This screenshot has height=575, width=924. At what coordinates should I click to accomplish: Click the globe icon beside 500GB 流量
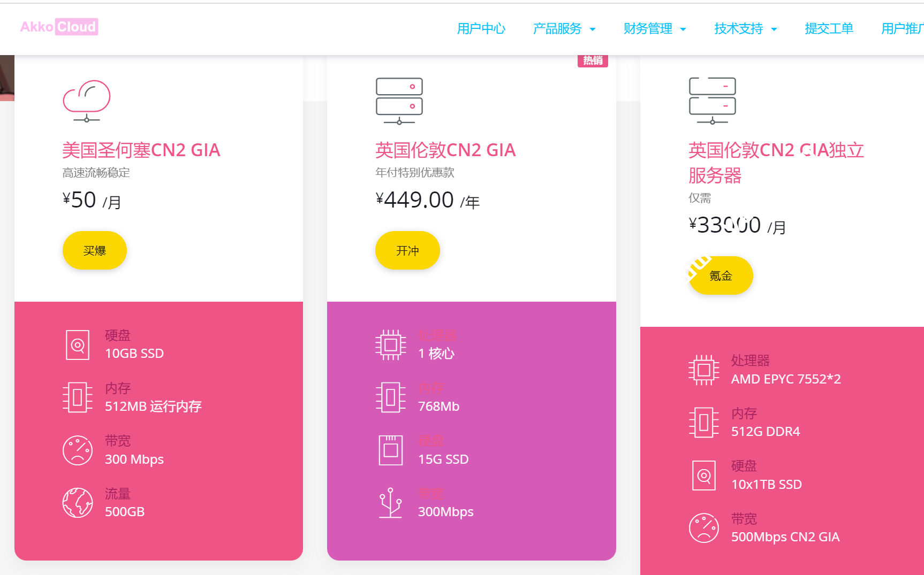pyautogui.click(x=77, y=502)
